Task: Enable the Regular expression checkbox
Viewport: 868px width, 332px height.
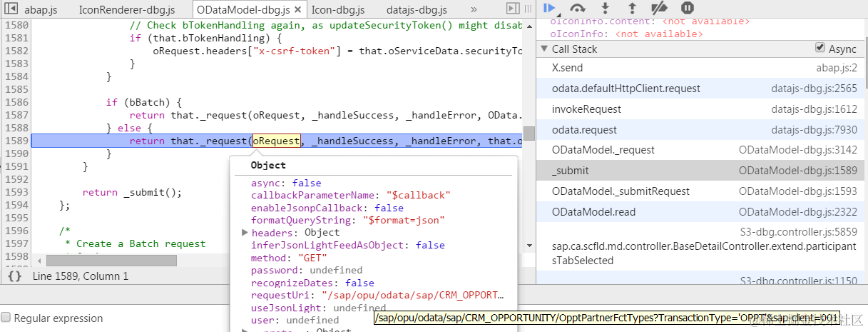Action: coord(6,318)
